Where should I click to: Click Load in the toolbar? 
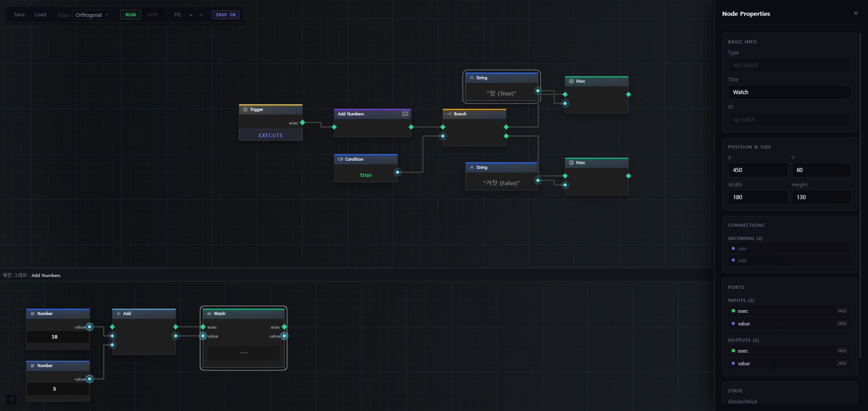(40, 15)
